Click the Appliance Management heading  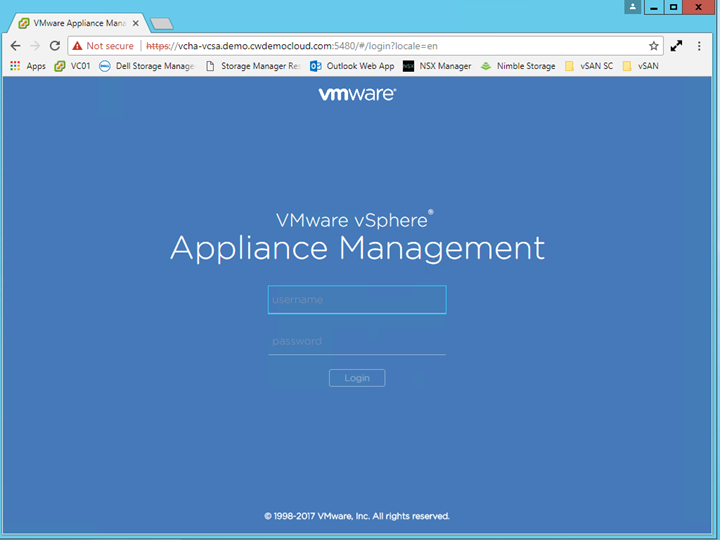click(357, 248)
